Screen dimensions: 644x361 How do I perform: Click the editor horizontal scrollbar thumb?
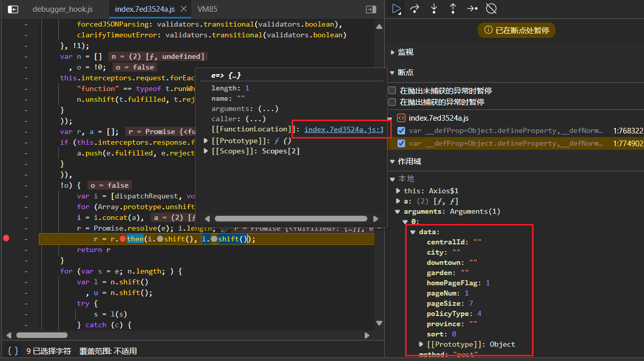pos(42,335)
